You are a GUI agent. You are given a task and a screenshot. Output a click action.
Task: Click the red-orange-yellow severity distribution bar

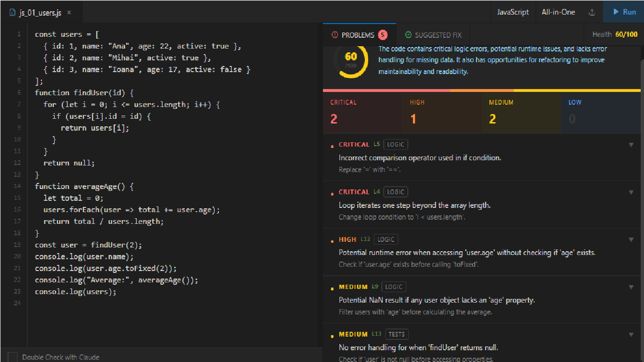coord(482,90)
